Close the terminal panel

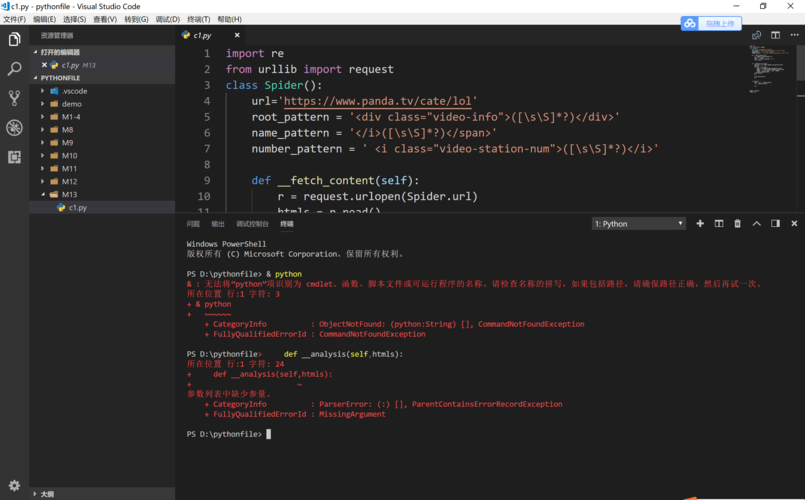tap(794, 223)
